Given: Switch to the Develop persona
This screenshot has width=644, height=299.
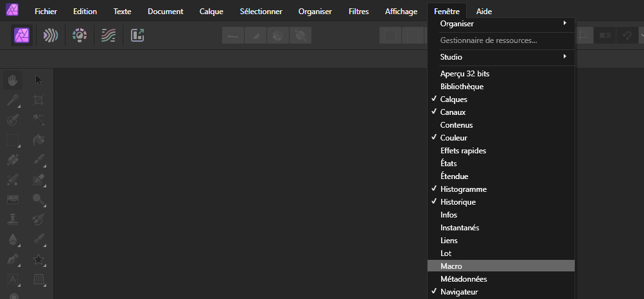Looking at the screenshot, I should coord(79,35).
